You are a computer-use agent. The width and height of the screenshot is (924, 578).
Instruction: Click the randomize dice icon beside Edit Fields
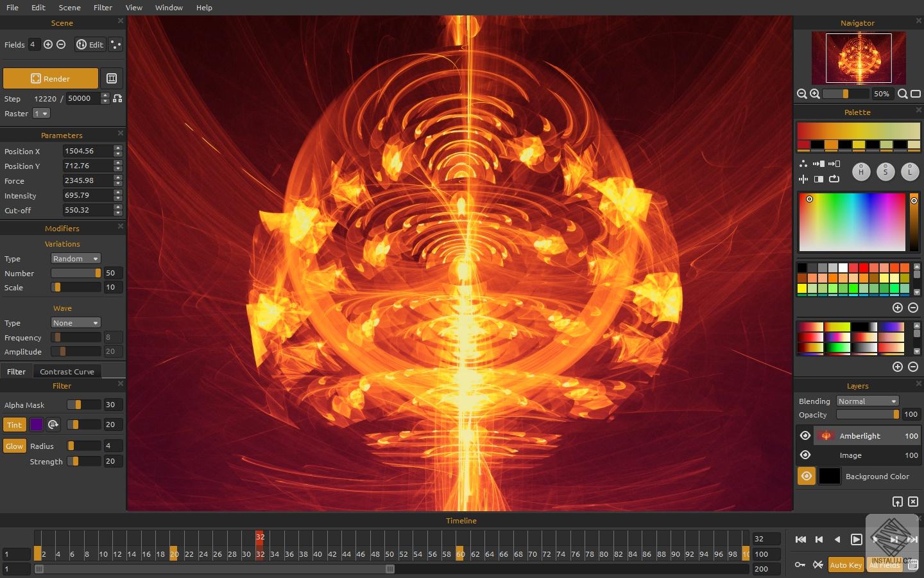pyautogui.click(x=115, y=44)
